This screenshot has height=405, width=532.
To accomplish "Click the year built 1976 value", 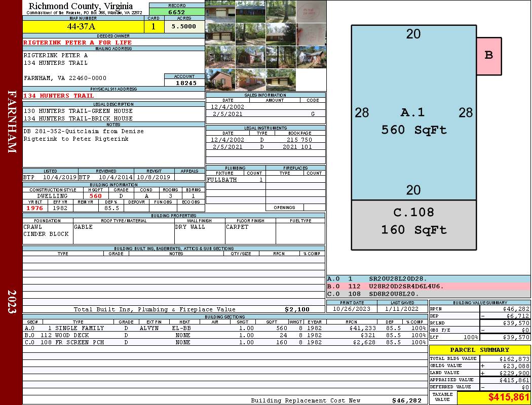I will coord(35,208).
